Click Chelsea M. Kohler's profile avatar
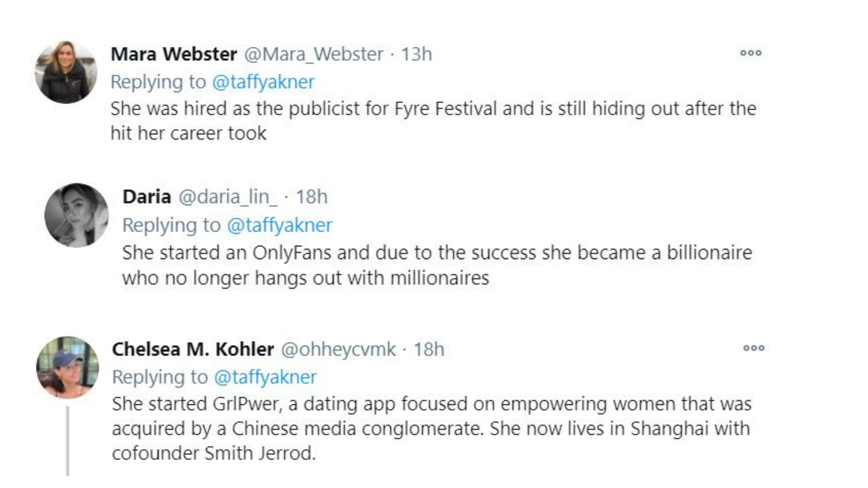 pos(67,367)
